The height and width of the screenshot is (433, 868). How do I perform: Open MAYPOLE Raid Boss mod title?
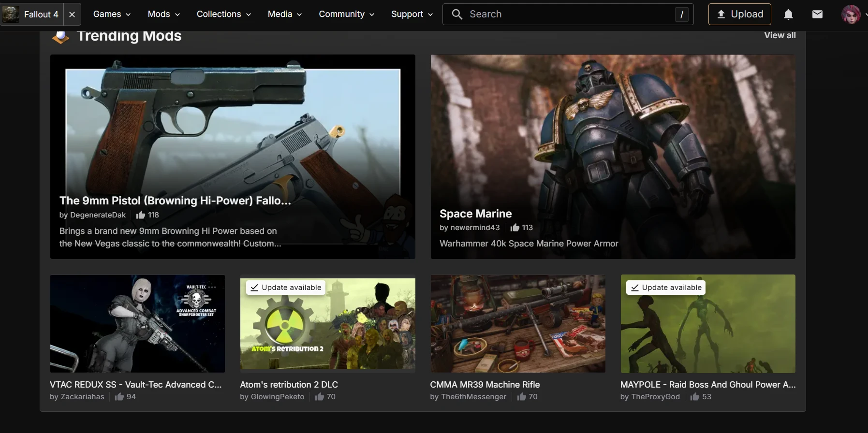point(708,385)
